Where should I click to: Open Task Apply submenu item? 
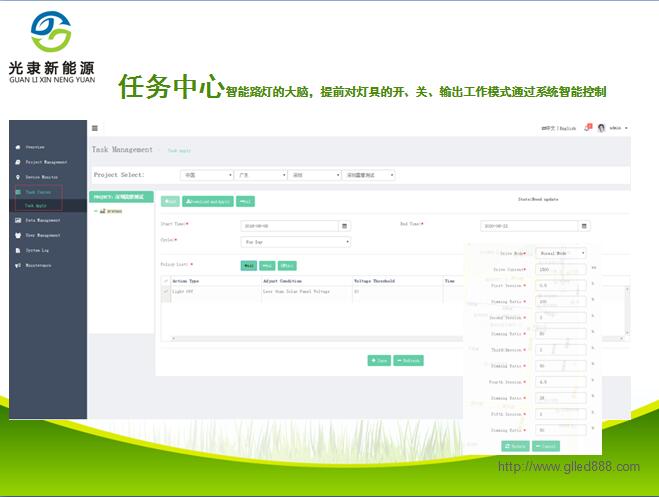pos(36,205)
